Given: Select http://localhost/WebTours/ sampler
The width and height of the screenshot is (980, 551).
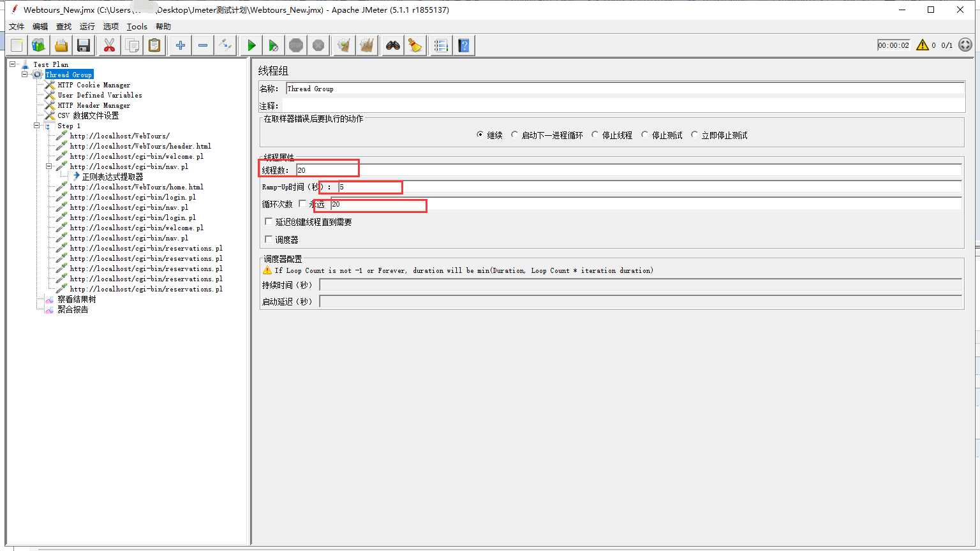Looking at the screenshot, I should pos(120,136).
